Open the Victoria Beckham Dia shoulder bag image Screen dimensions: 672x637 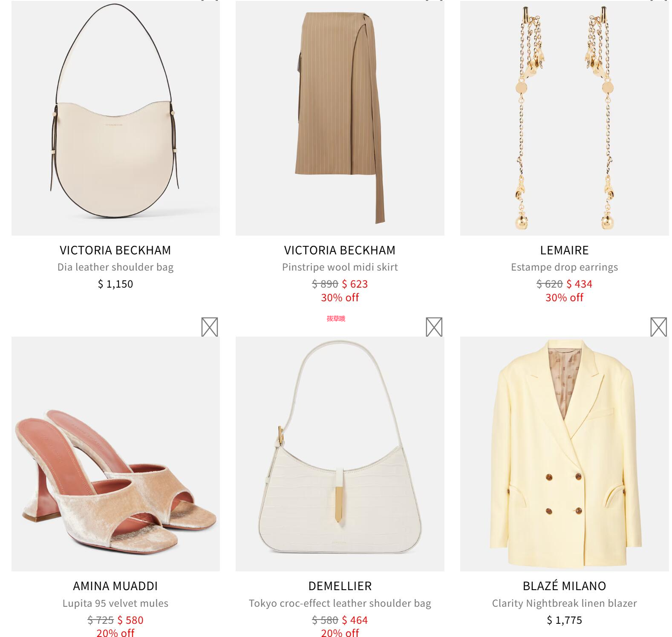[115, 118]
